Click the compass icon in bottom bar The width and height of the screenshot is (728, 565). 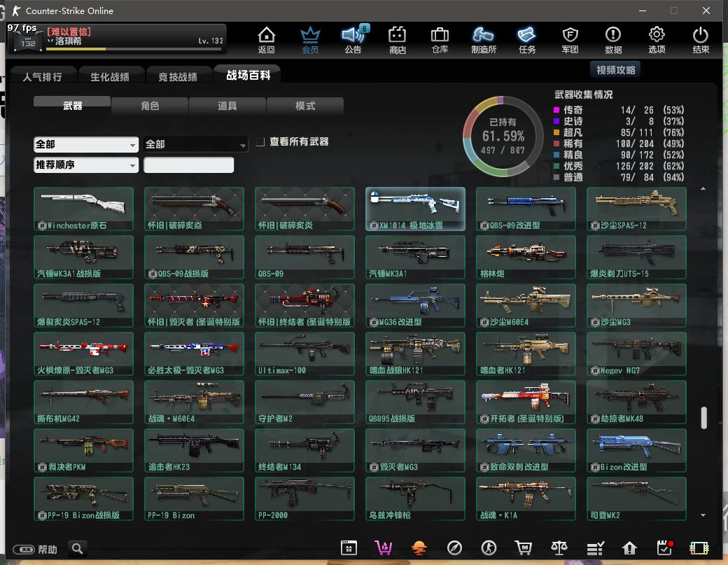[x=454, y=547]
